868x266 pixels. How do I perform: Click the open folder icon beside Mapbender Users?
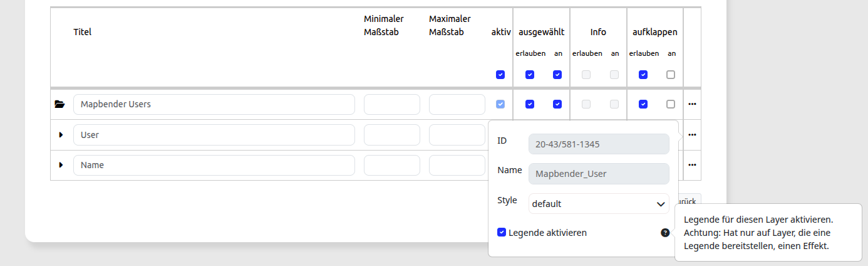(x=59, y=105)
